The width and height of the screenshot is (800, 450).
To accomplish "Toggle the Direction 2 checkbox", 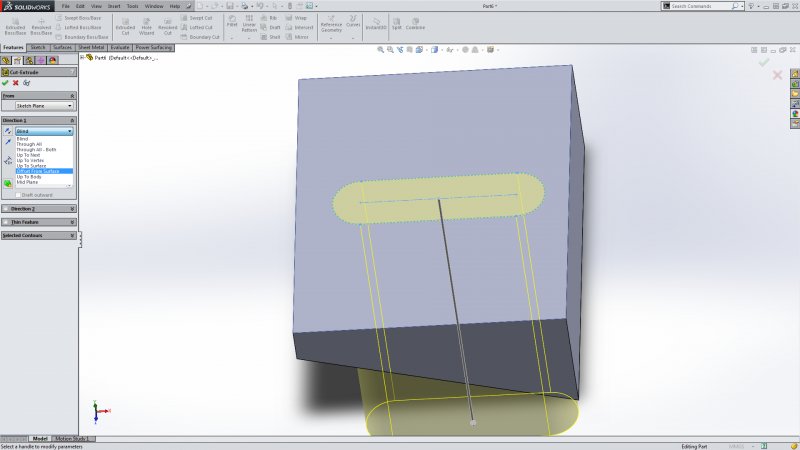I will point(6,209).
